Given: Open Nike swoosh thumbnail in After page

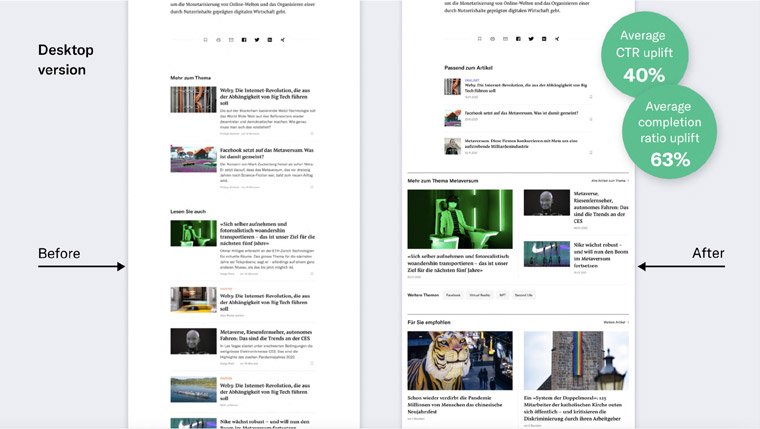Looking at the screenshot, I should 547,254.
